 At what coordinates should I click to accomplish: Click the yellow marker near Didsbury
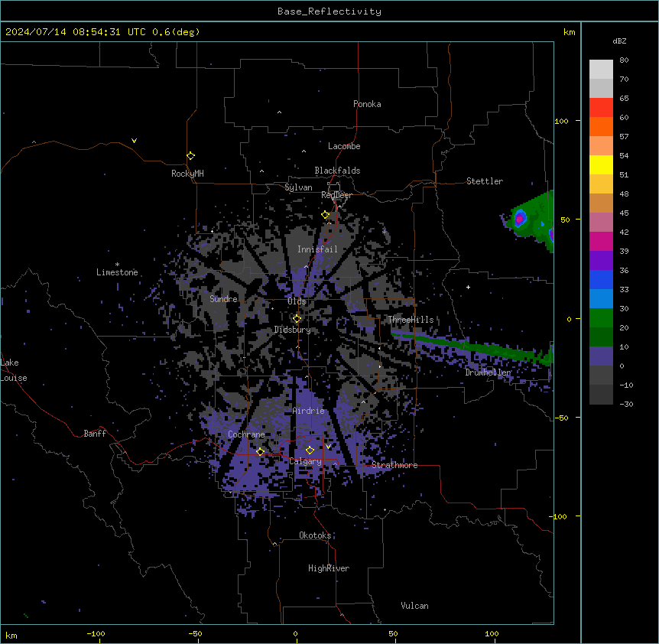pyautogui.click(x=297, y=319)
